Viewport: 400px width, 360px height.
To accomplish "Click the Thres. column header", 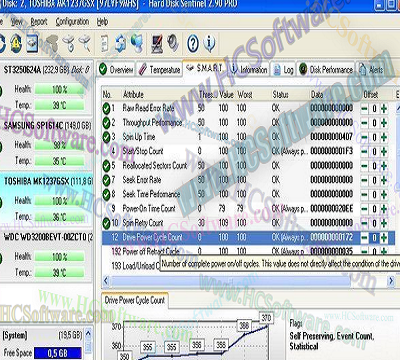I will [207, 94].
